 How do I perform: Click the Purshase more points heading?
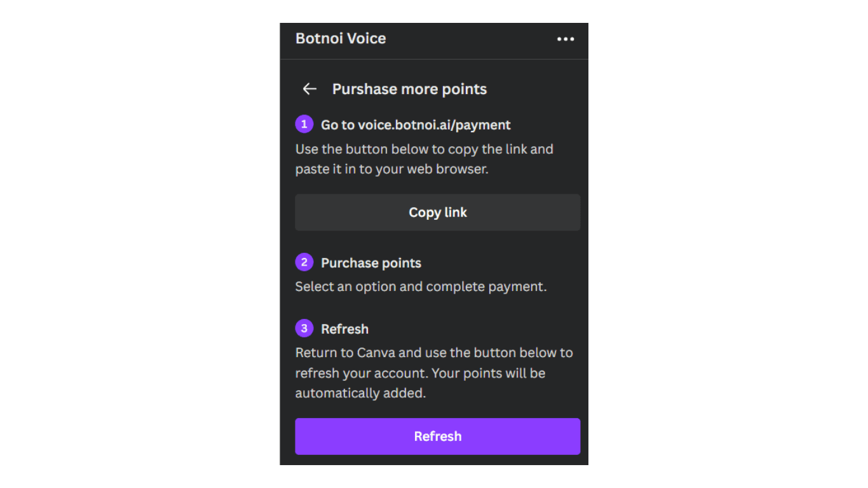coord(409,89)
